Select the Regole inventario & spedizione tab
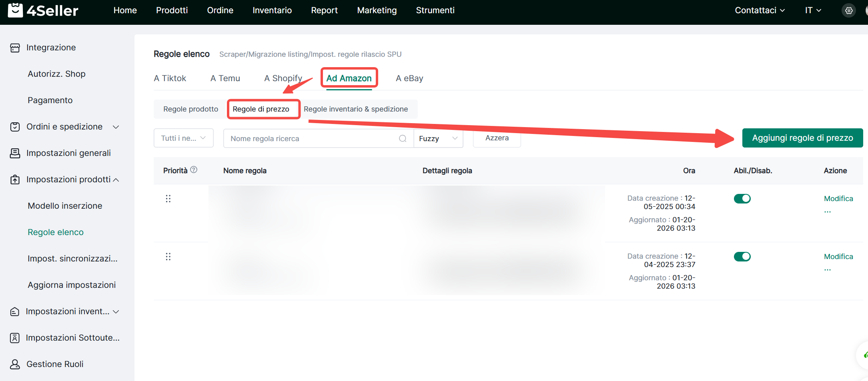The height and width of the screenshot is (381, 868). point(355,109)
